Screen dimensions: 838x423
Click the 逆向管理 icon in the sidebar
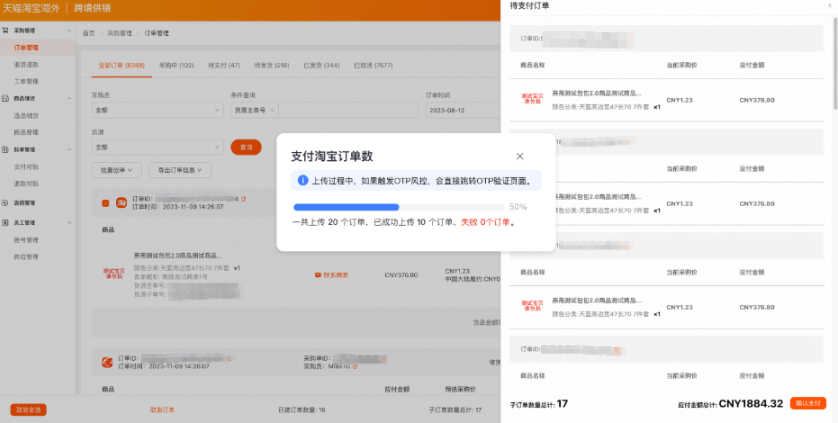[x=5, y=203]
